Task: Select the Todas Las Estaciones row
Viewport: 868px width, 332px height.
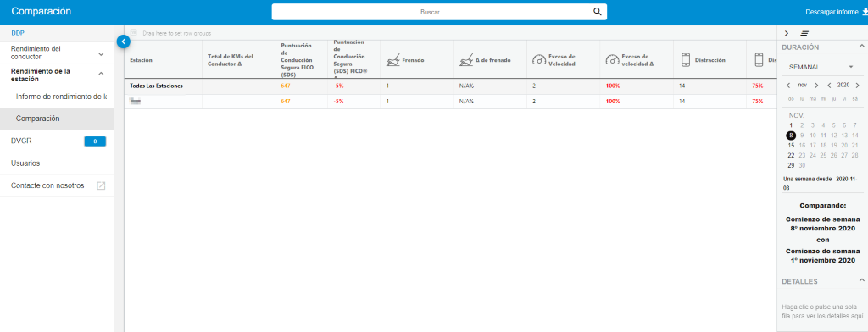Action: (x=451, y=86)
